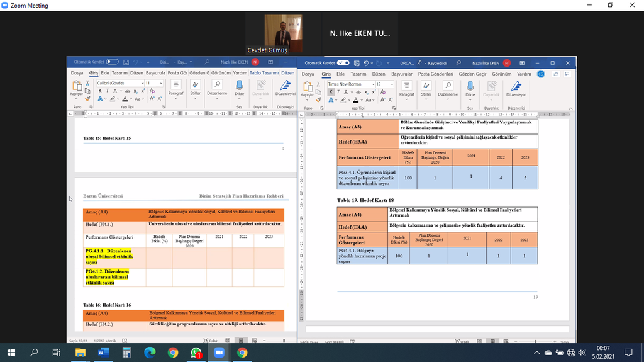
Task: Toggle italic T button in right Word window
Action: tap(338, 92)
